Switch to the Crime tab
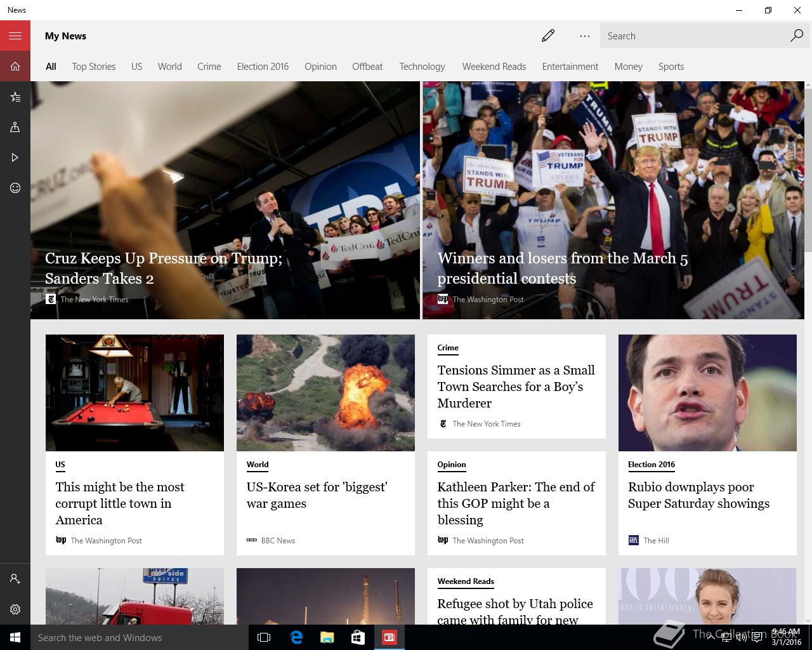The height and width of the screenshot is (650, 812). tap(209, 66)
